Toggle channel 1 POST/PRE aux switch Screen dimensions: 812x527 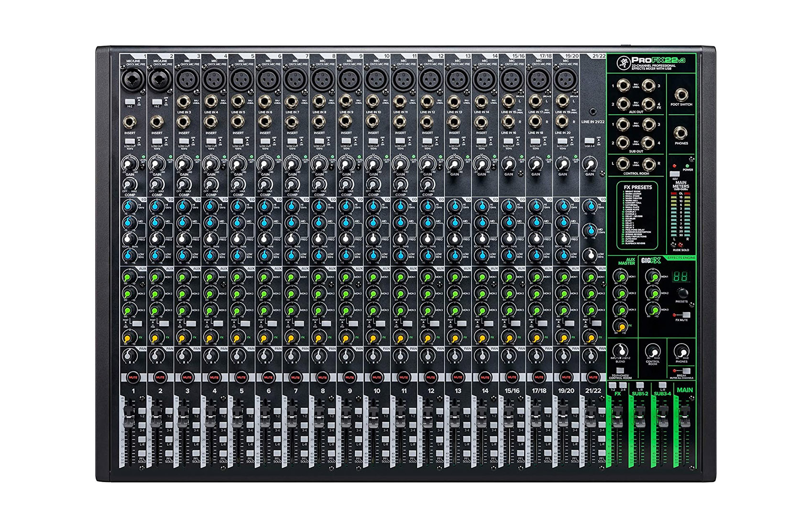click(x=136, y=324)
